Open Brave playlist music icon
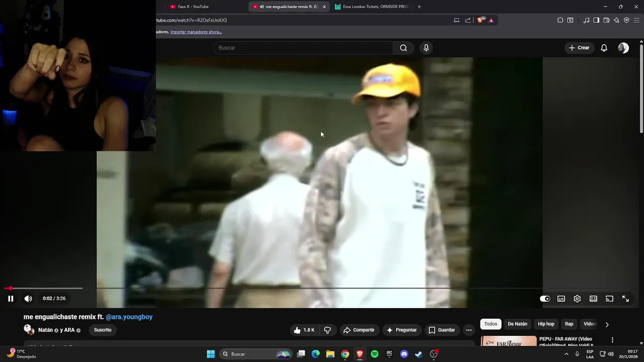 tap(586, 20)
